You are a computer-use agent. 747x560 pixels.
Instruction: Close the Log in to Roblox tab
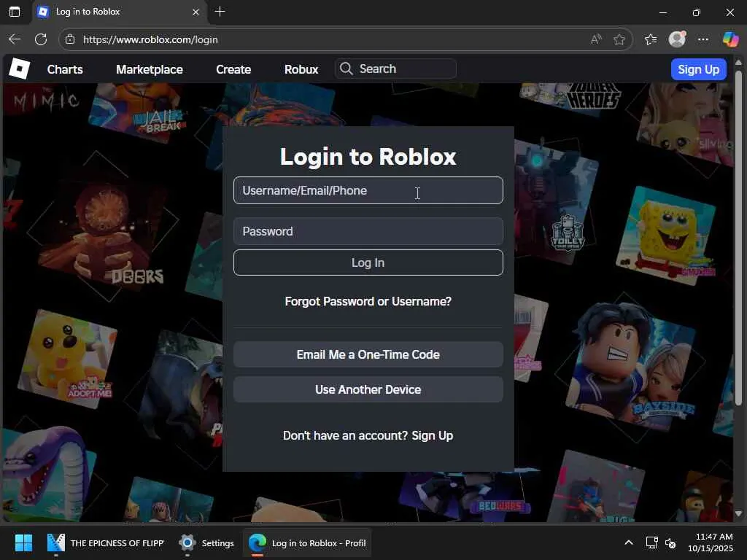tap(196, 12)
